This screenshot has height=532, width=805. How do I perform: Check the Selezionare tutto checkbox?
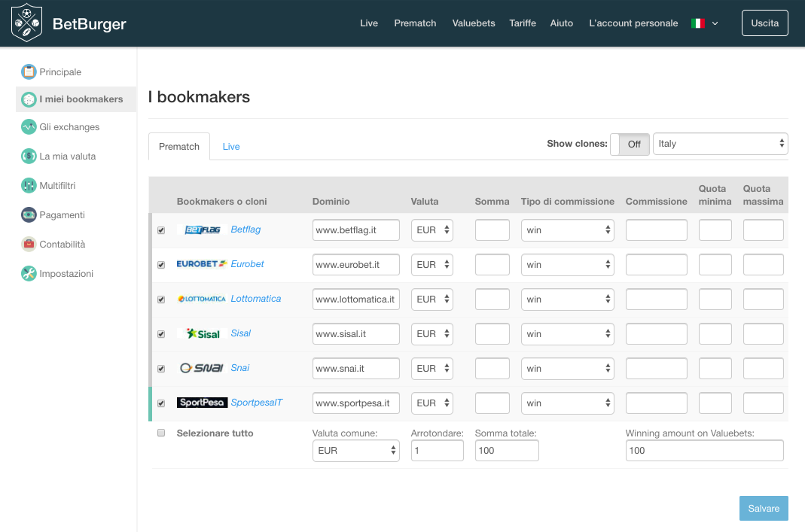click(161, 433)
